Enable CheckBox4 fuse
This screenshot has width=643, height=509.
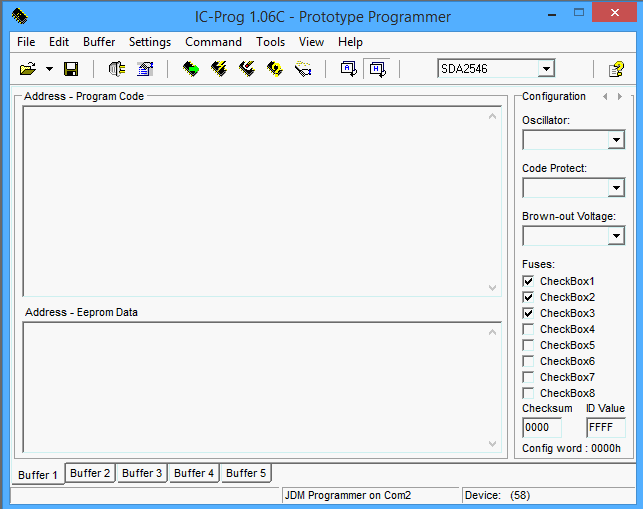[x=528, y=329]
